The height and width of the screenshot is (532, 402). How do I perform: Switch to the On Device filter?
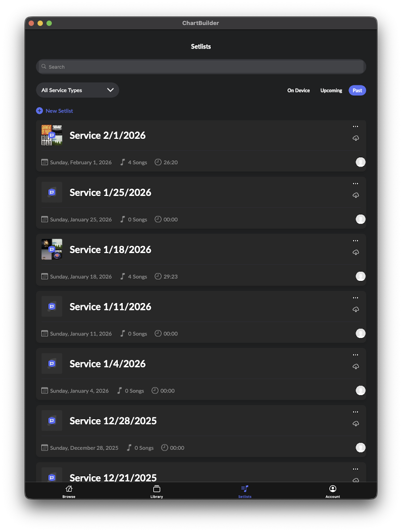[x=298, y=90]
